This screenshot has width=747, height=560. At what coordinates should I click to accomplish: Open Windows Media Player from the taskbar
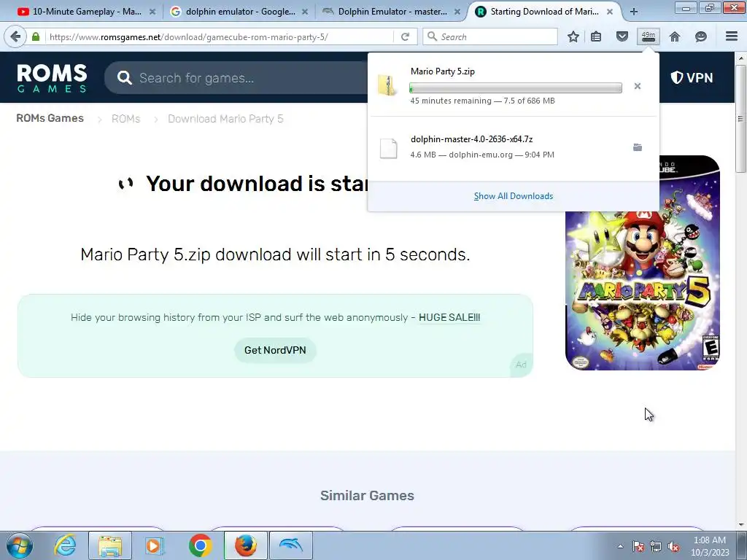click(x=154, y=545)
